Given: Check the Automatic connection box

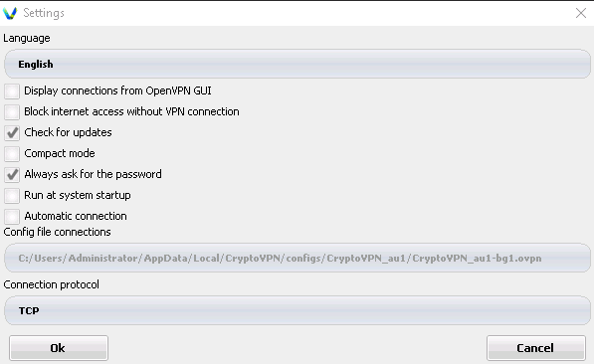Looking at the screenshot, I should 12,216.
